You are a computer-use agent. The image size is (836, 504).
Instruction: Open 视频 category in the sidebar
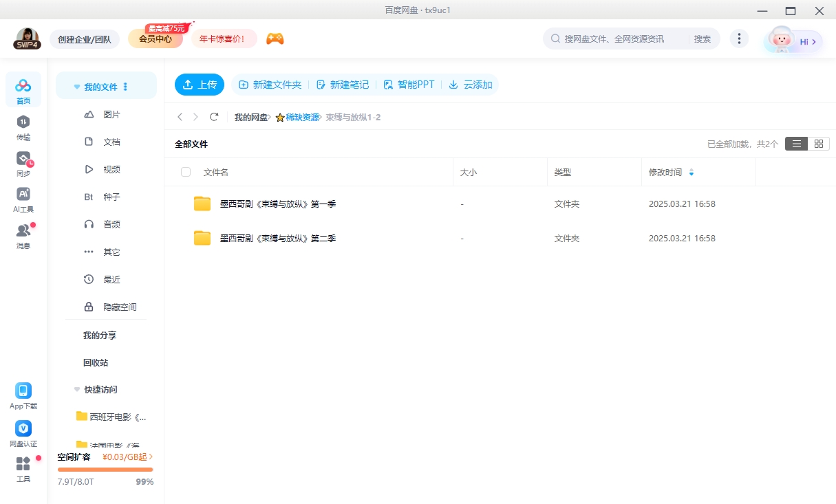112,169
